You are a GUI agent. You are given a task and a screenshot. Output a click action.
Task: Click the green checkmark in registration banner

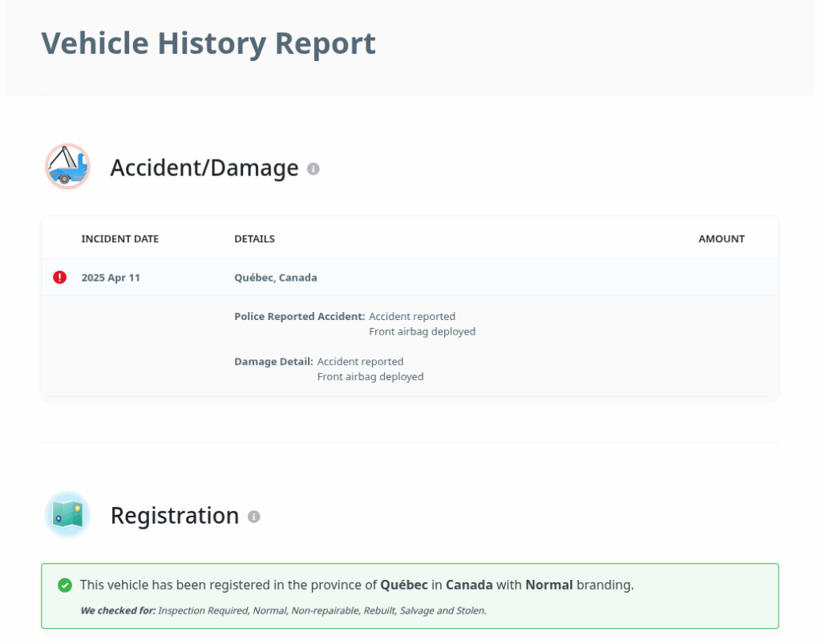(65, 585)
